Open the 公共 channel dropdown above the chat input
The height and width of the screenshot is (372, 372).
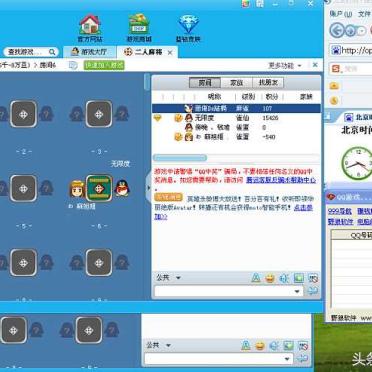coord(169,278)
